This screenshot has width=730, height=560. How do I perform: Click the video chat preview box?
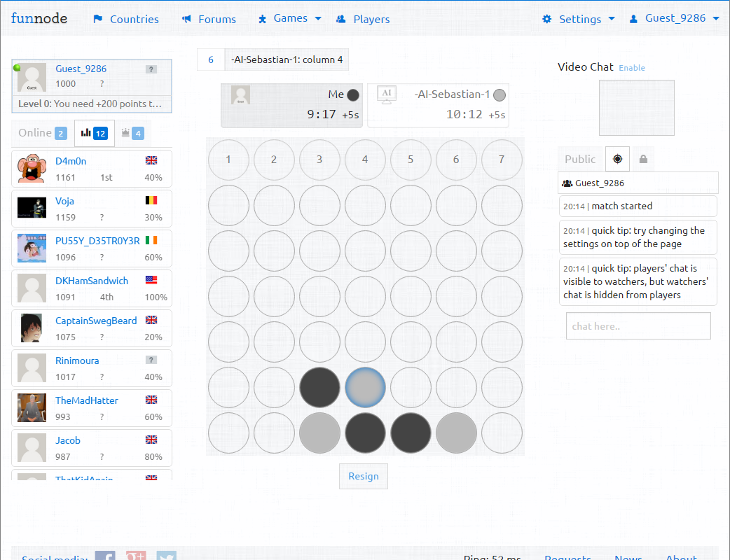coord(636,108)
